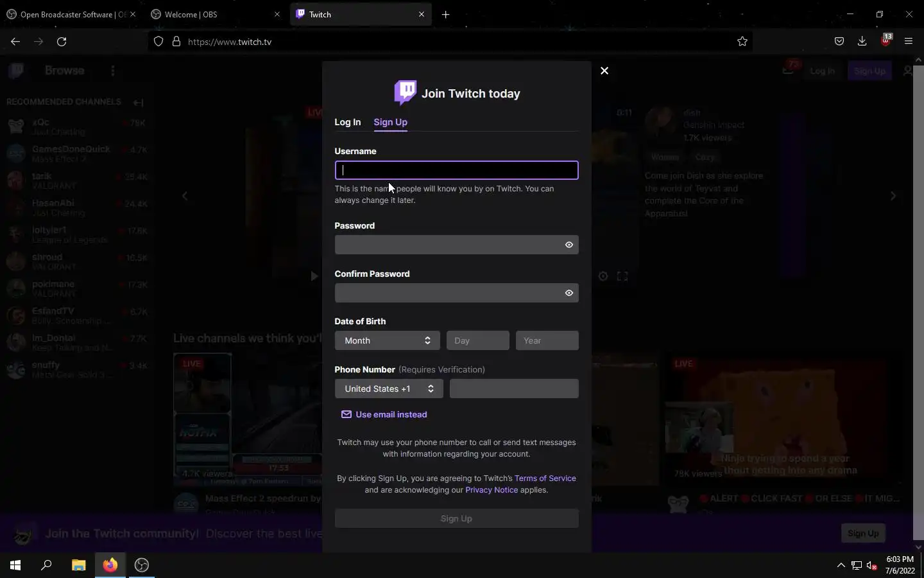
Task: Save page to Pocket
Action: 839,41
